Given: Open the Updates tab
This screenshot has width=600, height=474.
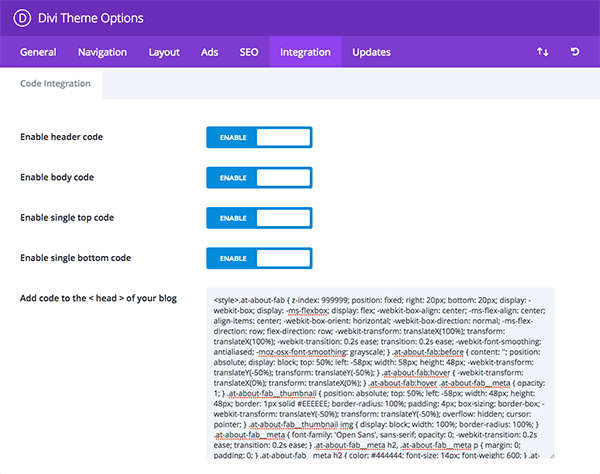Looking at the screenshot, I should pos(371,52).
